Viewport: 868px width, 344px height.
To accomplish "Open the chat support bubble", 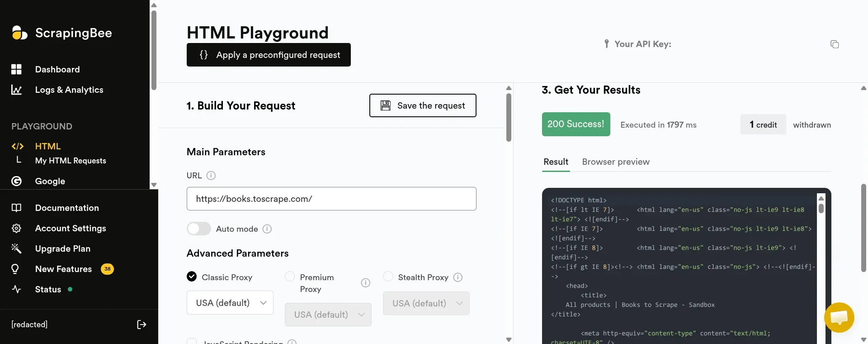I will pos(839,317).
